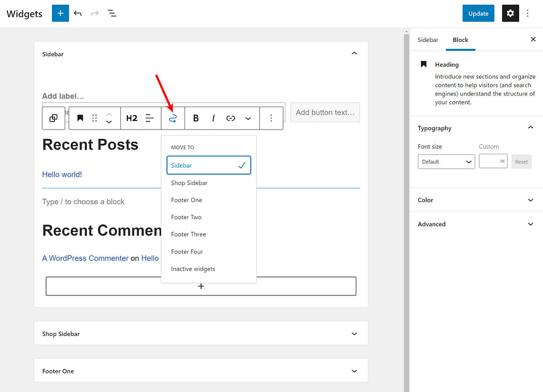Select Shop Sidebar in the Move to menu

tap(189, 182)
